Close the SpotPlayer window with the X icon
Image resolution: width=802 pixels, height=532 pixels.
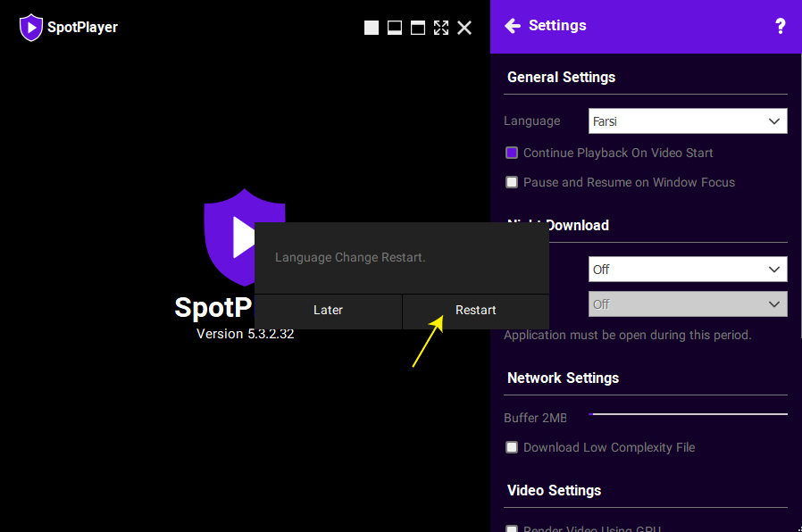tap(464, 28)
